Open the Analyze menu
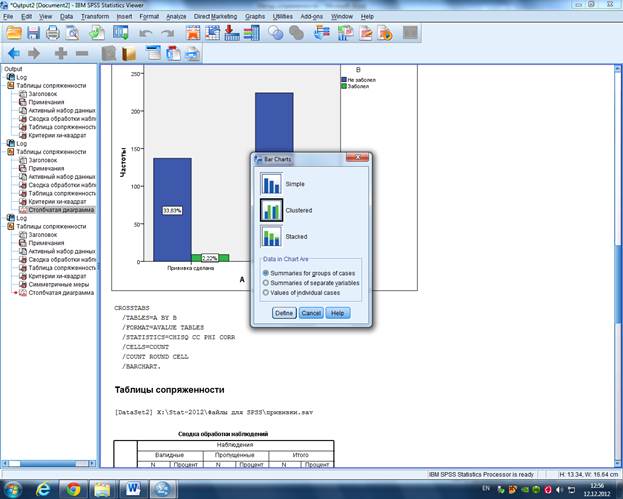 tap(176, 16)
